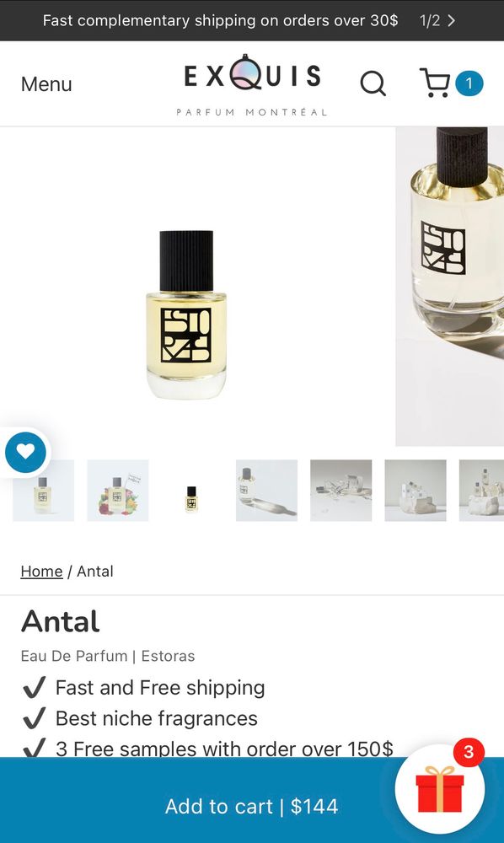Open the Menu navigation
Screen dimensions: 504x843
(x=46, y=83)
